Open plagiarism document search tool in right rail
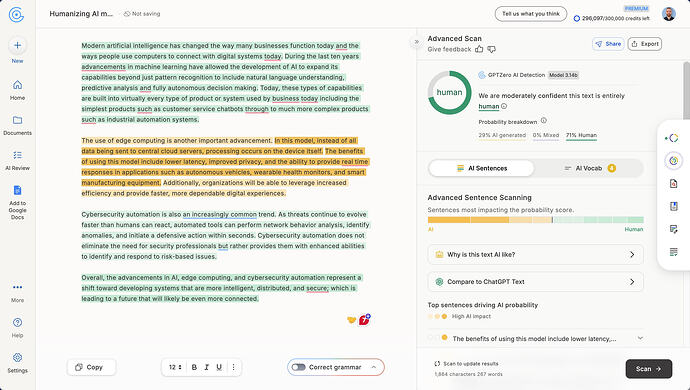Viewport: 690px width, 390px height. tap(673, 184)
